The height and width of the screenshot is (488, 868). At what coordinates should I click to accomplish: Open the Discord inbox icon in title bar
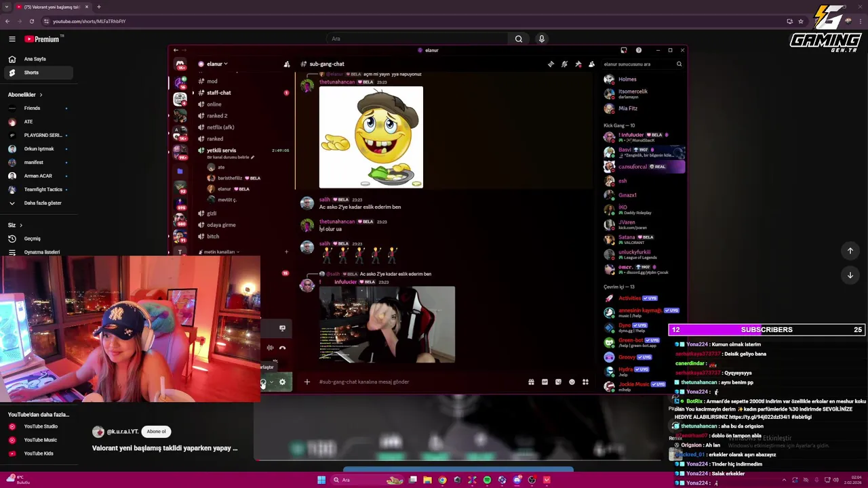point(624,50)
